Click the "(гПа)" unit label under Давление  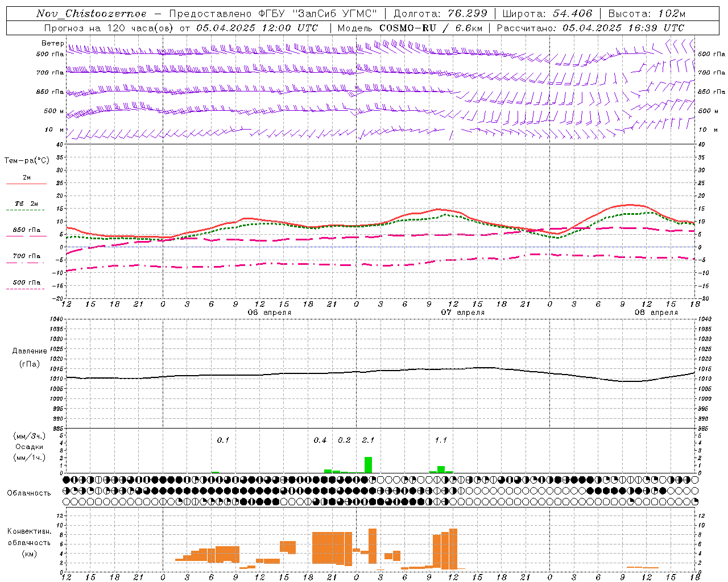(x=29, y=364)
